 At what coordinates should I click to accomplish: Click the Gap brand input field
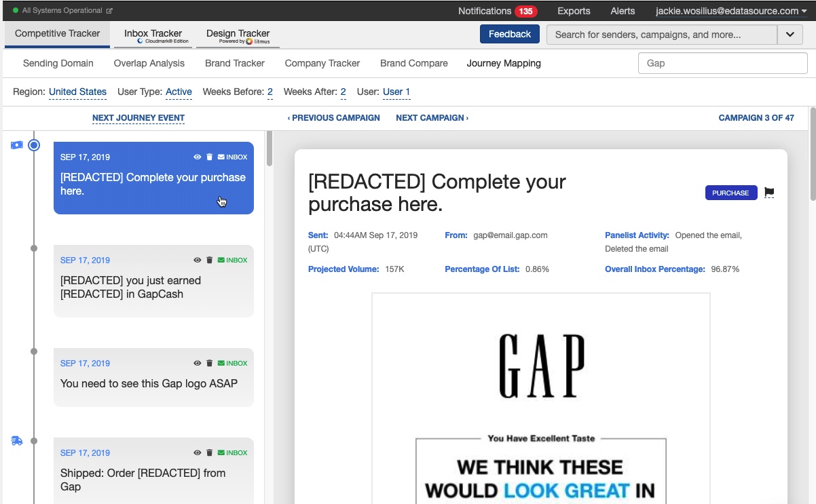click(x=723, y=63)
